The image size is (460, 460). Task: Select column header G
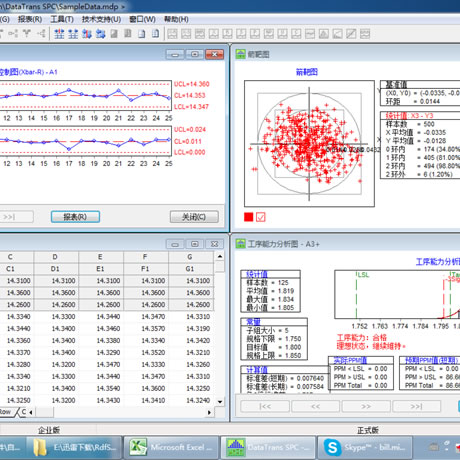pos(190,257)
